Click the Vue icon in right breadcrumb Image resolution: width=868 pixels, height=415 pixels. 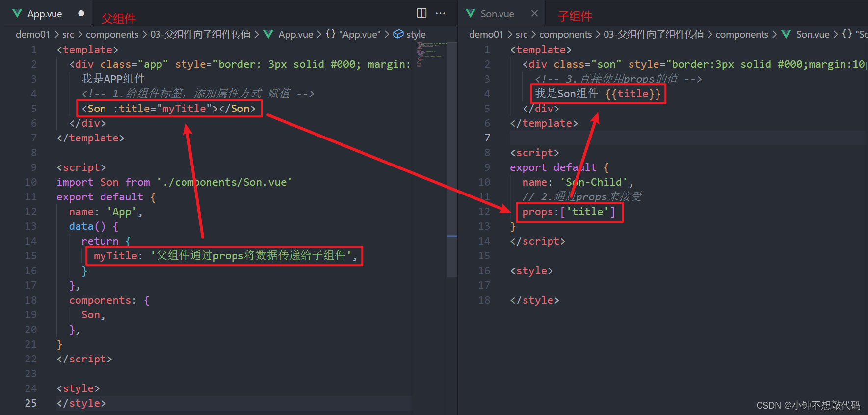[x=786, y=34]
